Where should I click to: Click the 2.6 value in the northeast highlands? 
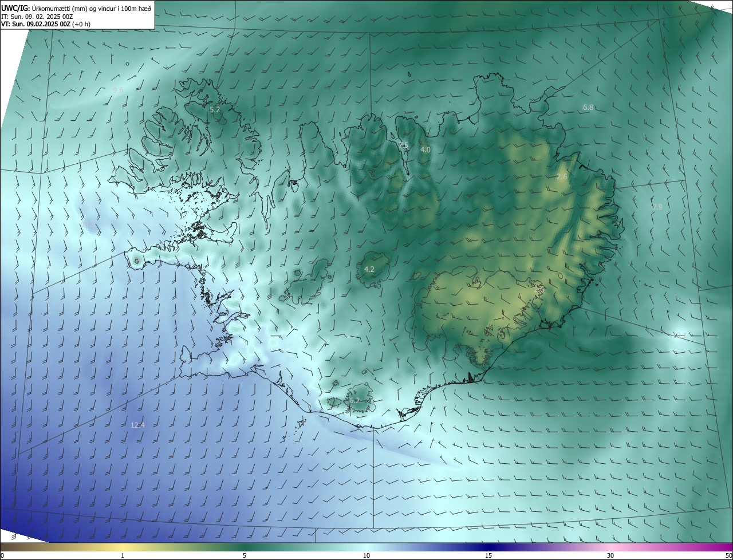click(562, 177)
